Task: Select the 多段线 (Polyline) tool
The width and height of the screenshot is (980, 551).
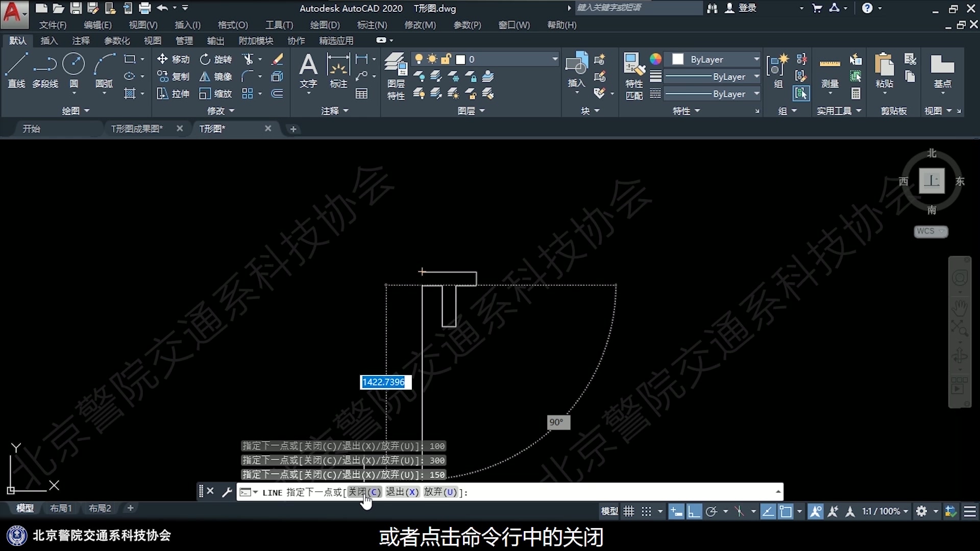Action: [45, 71]
